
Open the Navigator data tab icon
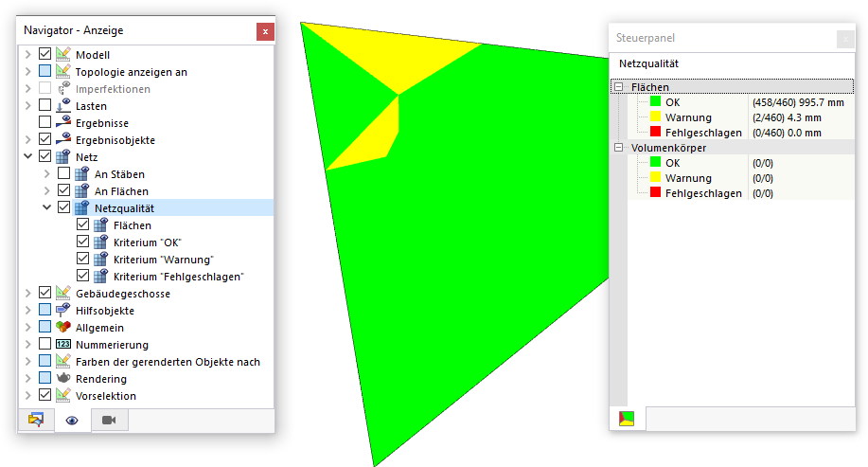(36, 420)
